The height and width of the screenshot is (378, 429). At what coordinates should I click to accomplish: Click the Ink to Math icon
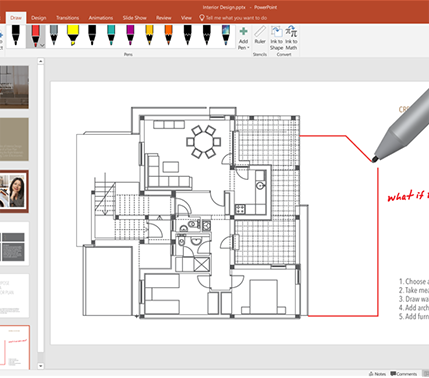click(x=291, y=38)
